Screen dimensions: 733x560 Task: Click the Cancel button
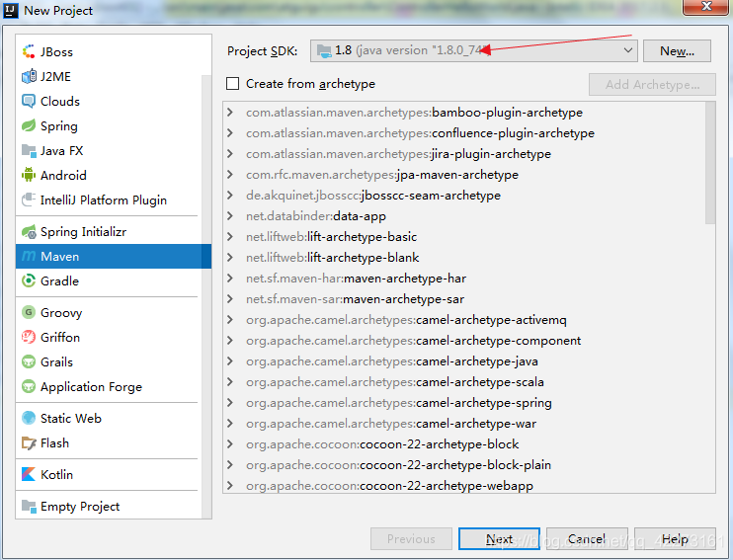tap(587, 539)
